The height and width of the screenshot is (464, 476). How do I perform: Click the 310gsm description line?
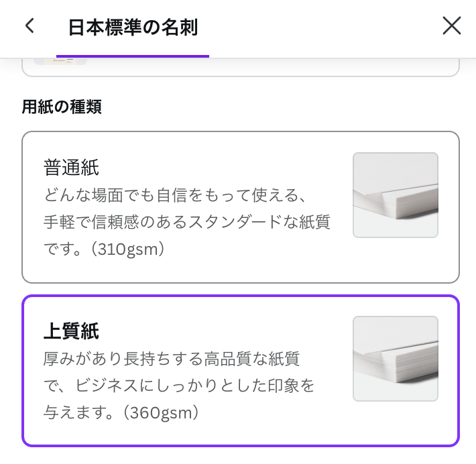[x=104, y=249]
